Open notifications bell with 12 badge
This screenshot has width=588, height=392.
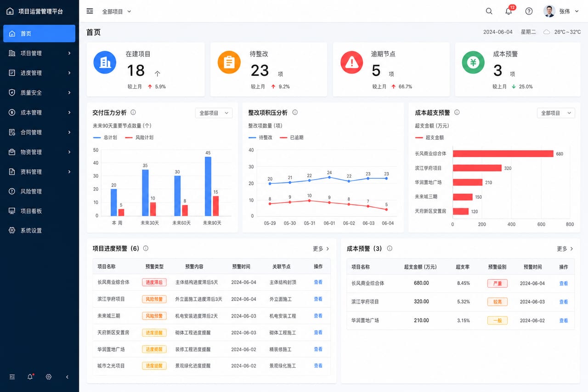pos(509,11)
